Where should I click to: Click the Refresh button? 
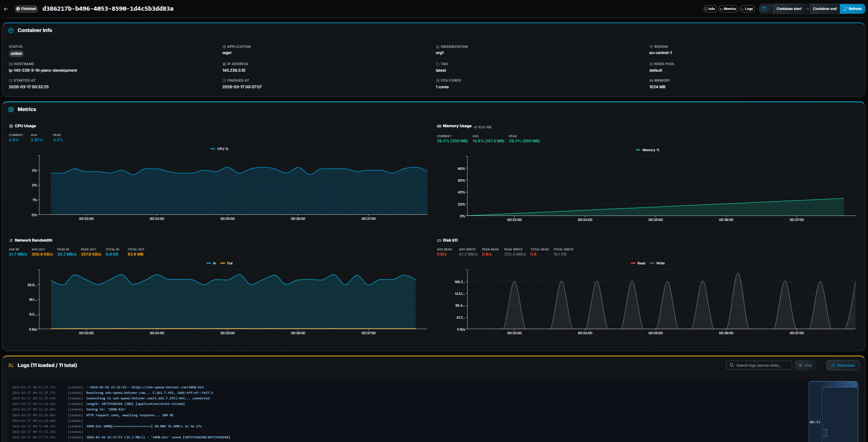click(853, 8)
